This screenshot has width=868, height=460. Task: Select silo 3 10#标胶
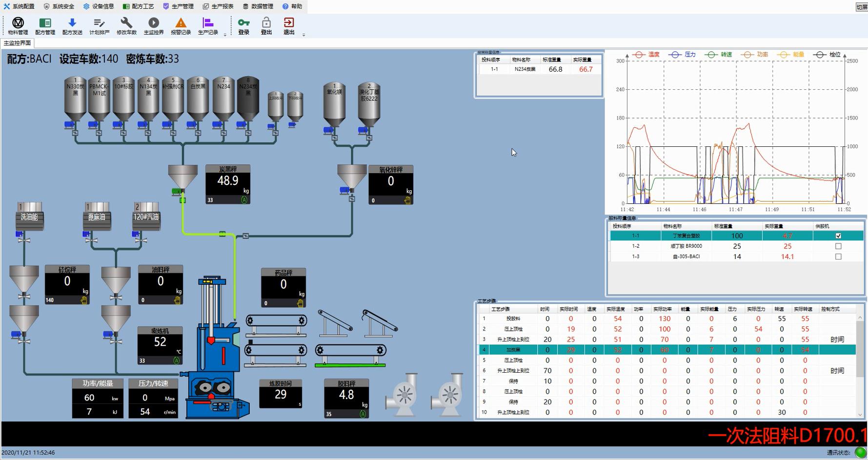click(123, 99)
